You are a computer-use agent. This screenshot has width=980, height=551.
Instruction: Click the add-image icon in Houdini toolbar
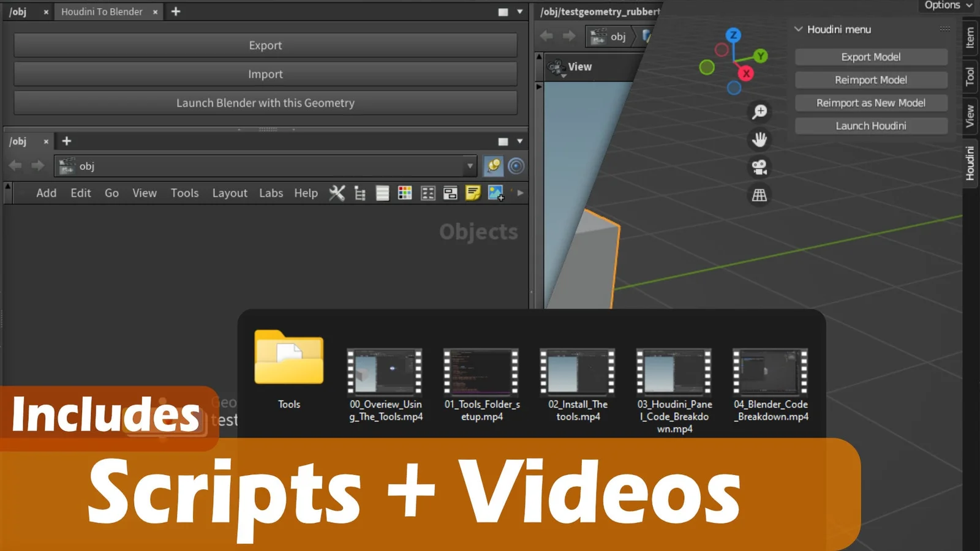pyautogui.click(x=495, y=193)
